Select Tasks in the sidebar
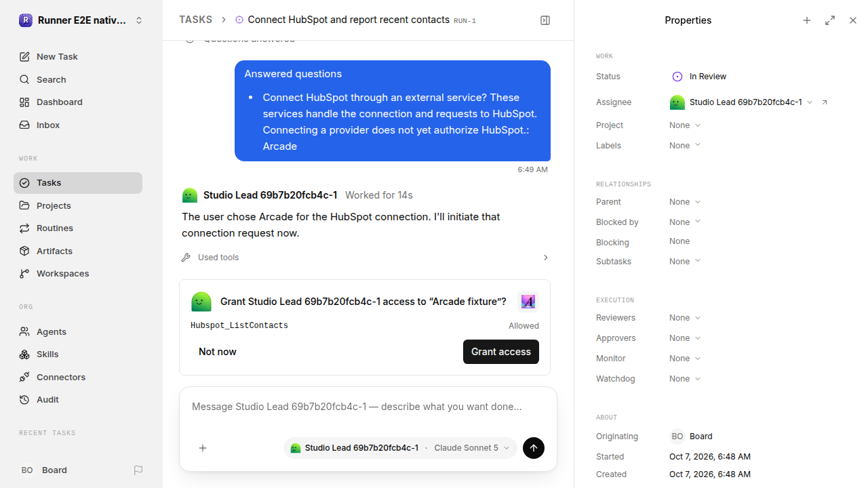The width and height of the screenshot is (868, 488). [x=78, y=183]
